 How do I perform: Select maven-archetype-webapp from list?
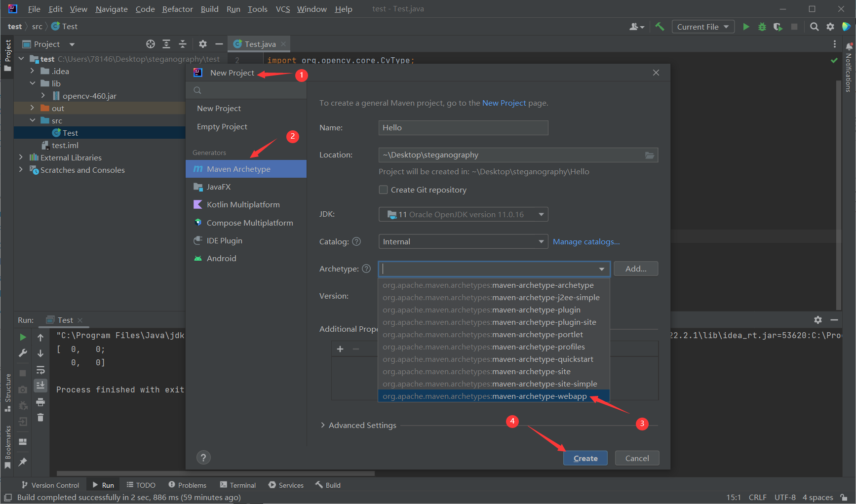[x=494, y=396]
